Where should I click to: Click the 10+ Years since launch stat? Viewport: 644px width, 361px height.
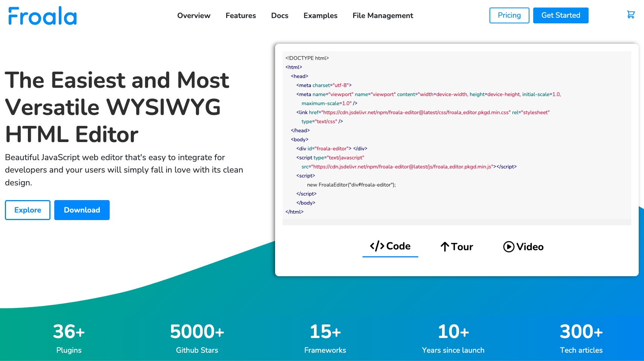(x=453, y=338)
